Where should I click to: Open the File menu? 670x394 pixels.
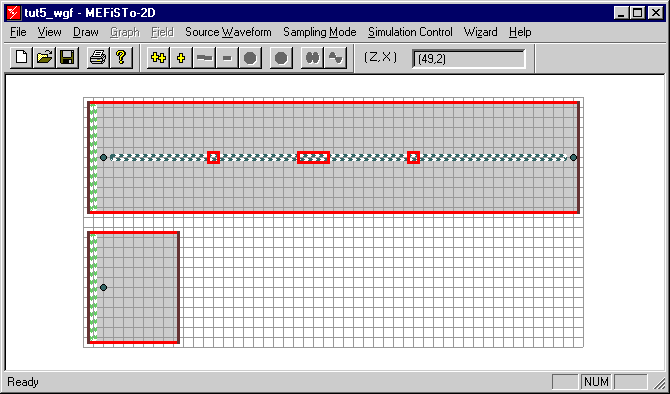(x=18, y=32)
